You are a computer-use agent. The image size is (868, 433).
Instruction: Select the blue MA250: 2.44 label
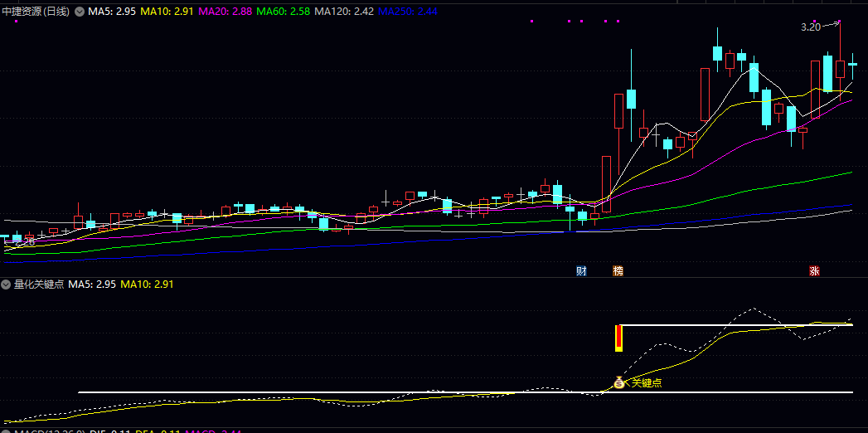click(x=407, y=11)
